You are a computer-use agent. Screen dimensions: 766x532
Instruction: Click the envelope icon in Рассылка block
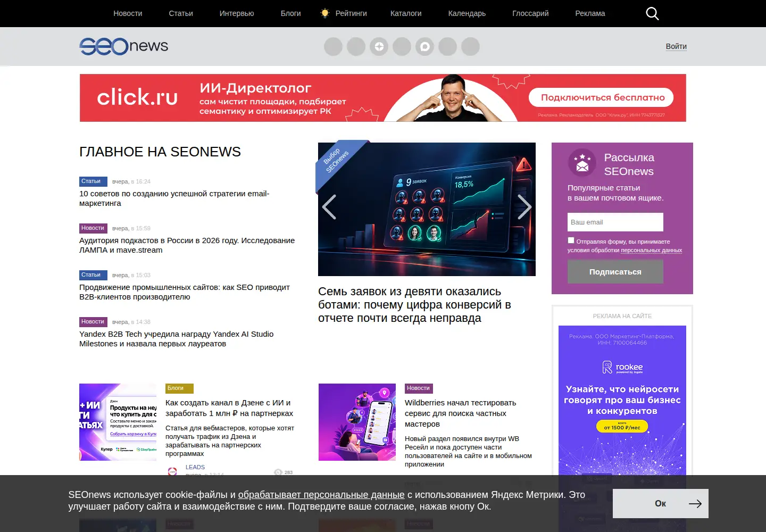582,162
